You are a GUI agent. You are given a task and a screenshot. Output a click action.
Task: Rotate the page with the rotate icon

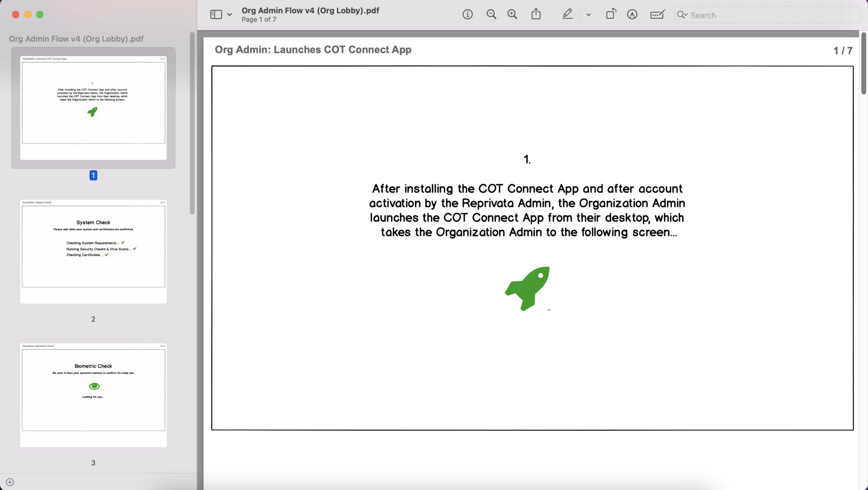(611, 15)
